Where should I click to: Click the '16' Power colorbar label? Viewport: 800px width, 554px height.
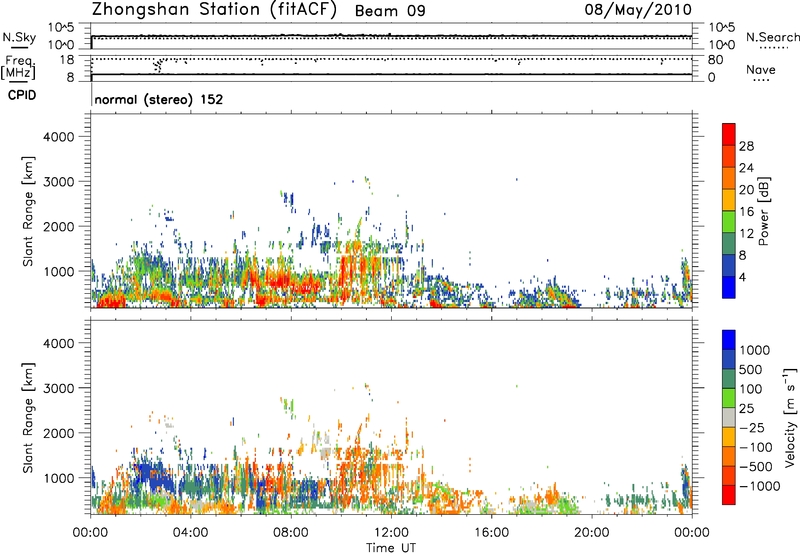746,211
